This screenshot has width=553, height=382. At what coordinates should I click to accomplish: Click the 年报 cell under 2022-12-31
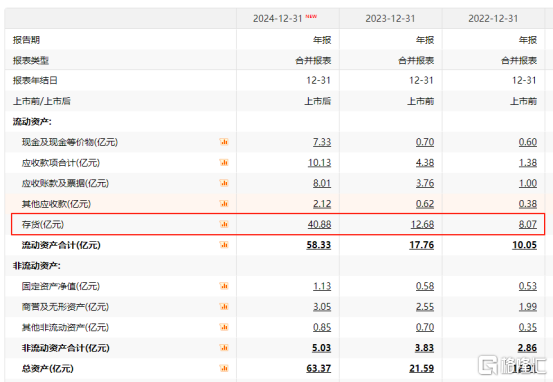pyautogui.click(x=528, y=40)
